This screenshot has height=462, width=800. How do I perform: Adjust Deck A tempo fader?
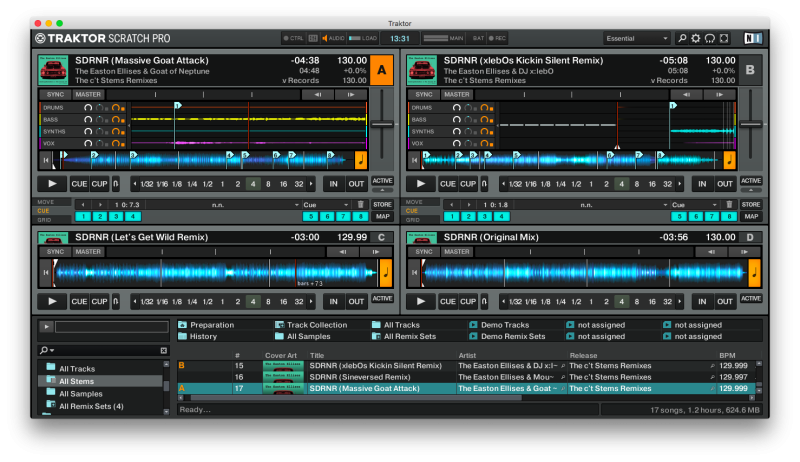[x=382, y=124]
